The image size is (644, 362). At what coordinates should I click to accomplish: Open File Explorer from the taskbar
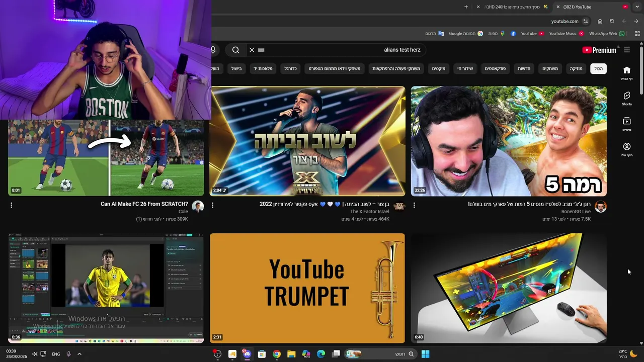pos(291,354)
